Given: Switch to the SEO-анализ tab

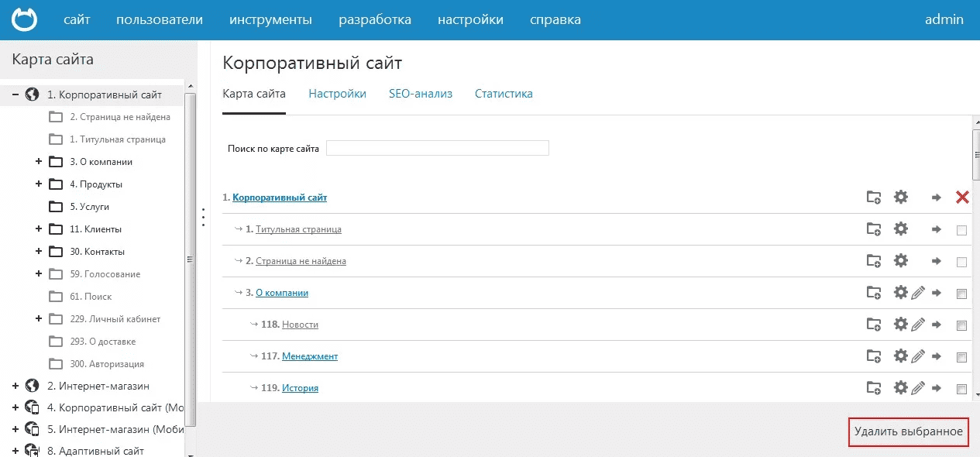Looking at the screenshot, I should click(421, 93).
